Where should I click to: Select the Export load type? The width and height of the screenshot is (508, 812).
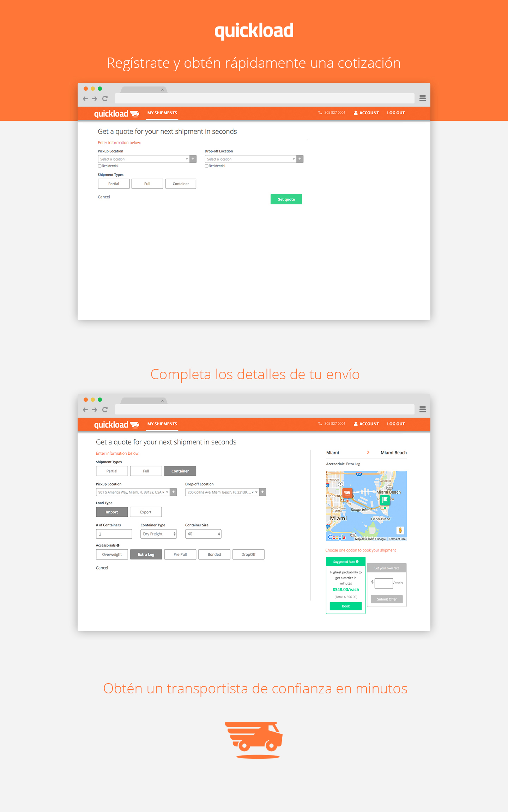coord(146,512)
